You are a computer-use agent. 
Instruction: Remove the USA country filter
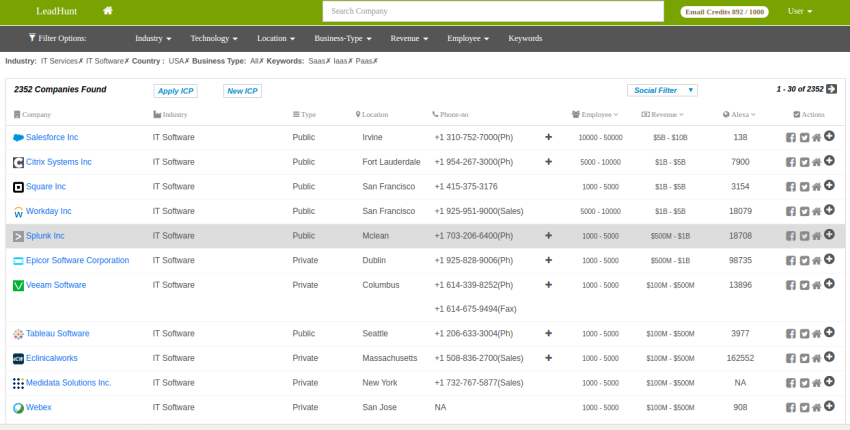click(187, 61)
